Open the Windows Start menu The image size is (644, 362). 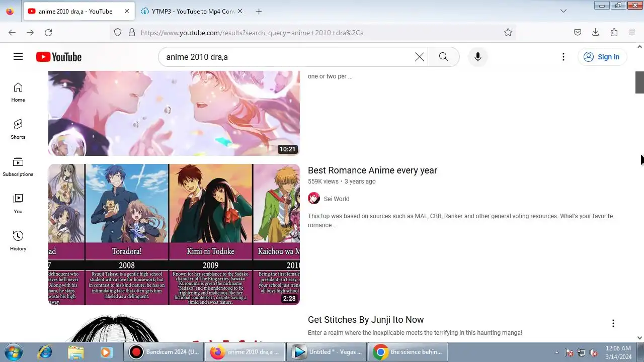(14, 352)
